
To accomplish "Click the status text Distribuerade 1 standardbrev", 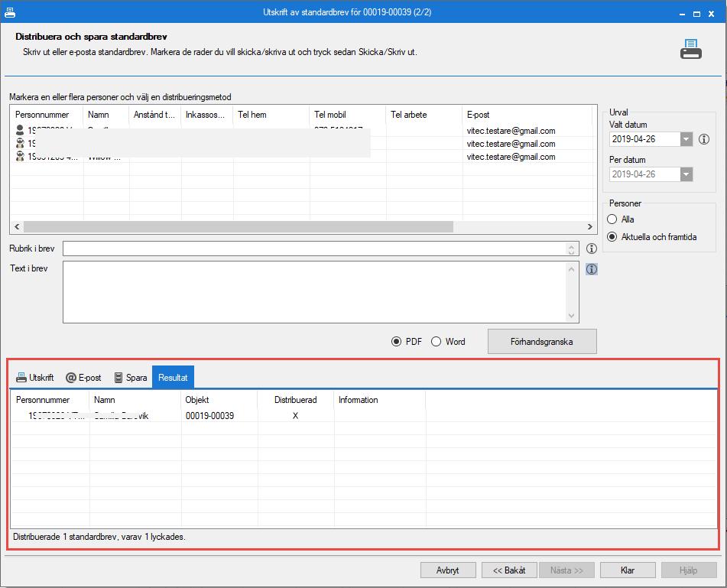I will [99, 537].
